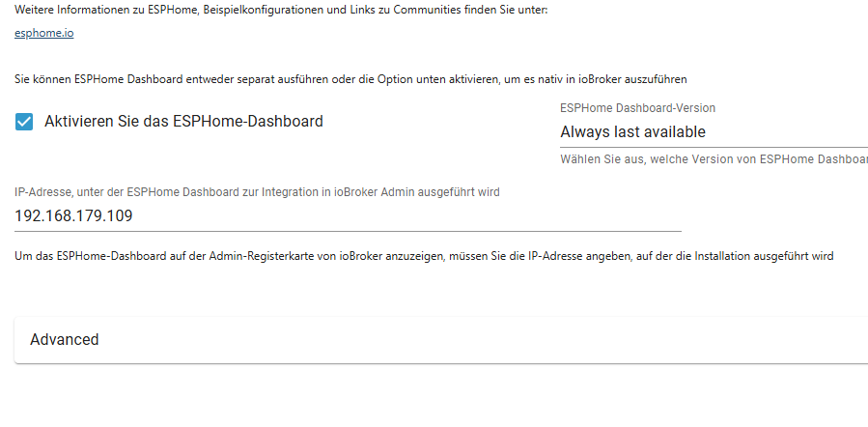Image resolution: width=868 pixels, height=427 pixels.
Task: Click the "ESPHome Dashboard-Version" field label
Action: pos(637,108)
